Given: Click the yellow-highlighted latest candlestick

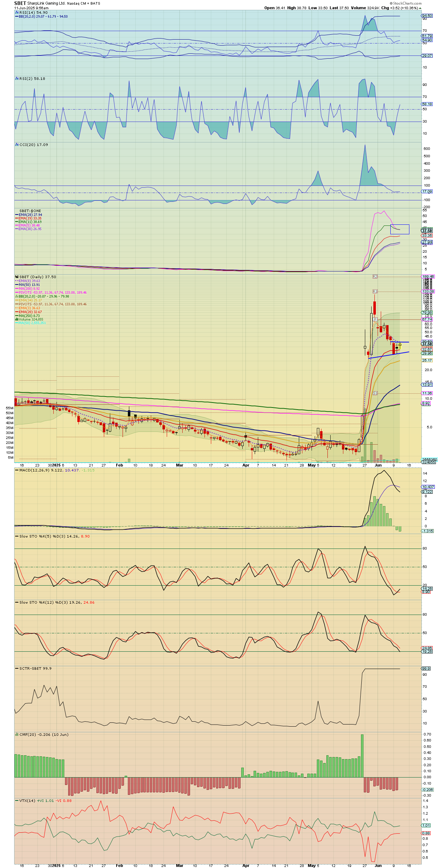Looking at the screenshot, I should [x=400, y=345].
